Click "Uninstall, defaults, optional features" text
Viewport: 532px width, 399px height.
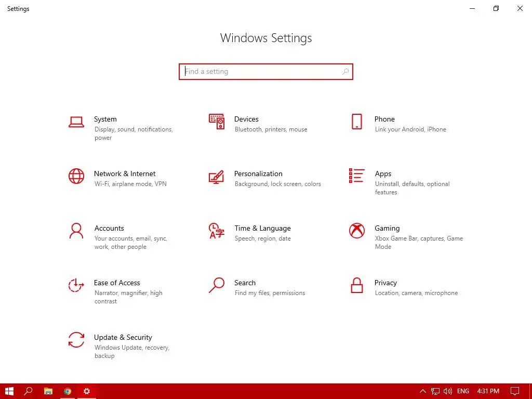412,188
